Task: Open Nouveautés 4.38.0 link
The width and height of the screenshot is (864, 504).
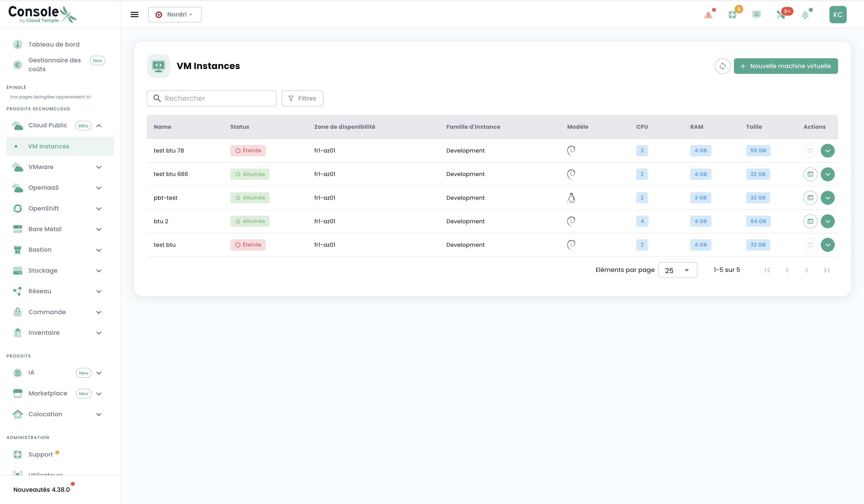Action: point(42,490)
